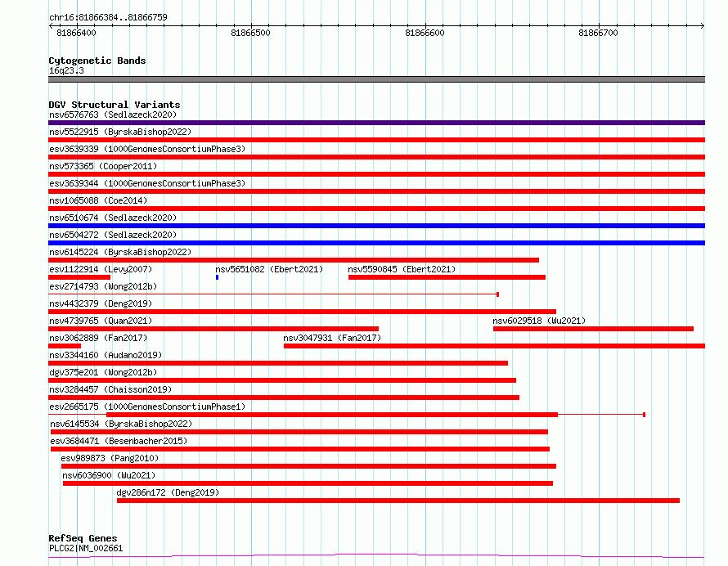Open variant nsv3062889 (Fan2017) label
Screen dimensions: 728x566
point(98,338)
